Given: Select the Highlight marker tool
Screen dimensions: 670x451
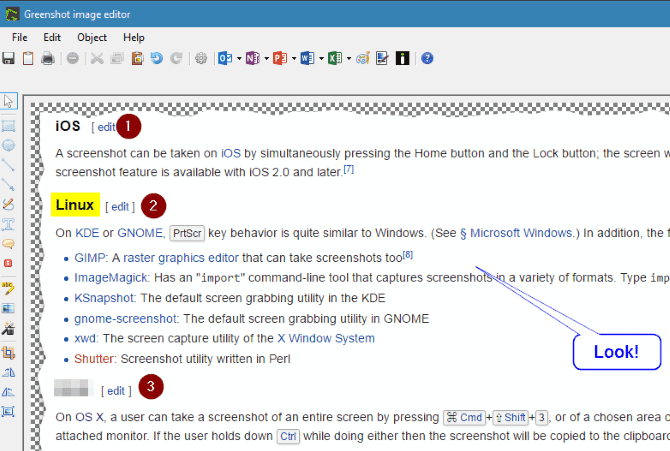Looking at the screenshot, I should (9, 288).
